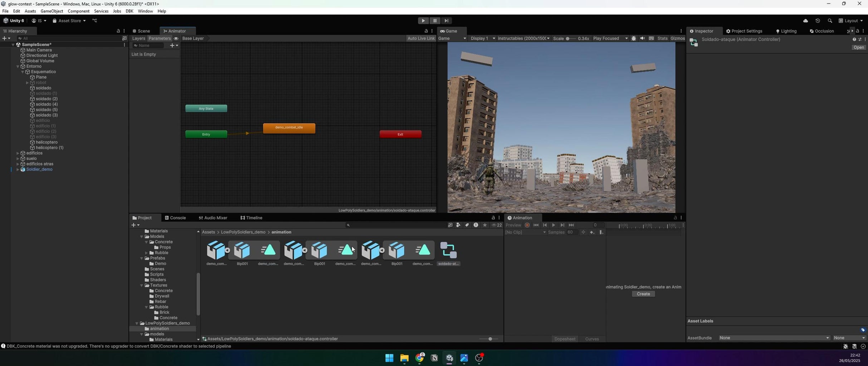Open the File menu
868x366 pixels.
coord(5,11)
